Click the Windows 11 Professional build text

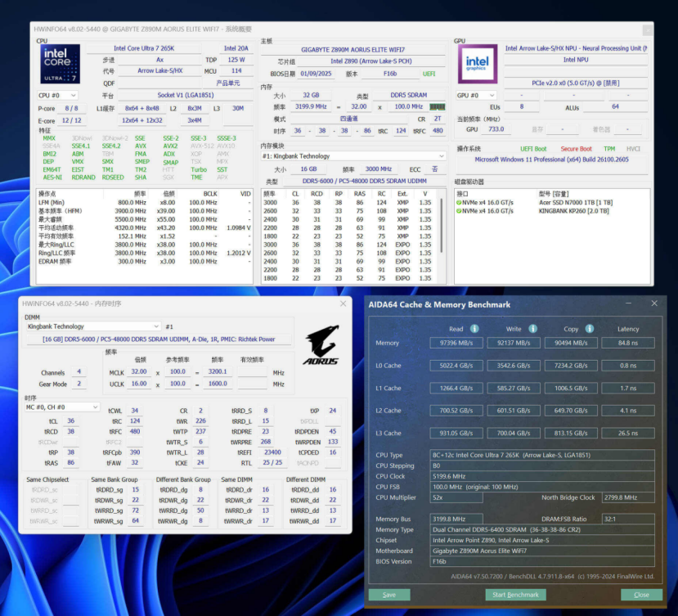[x=552, y=160]
